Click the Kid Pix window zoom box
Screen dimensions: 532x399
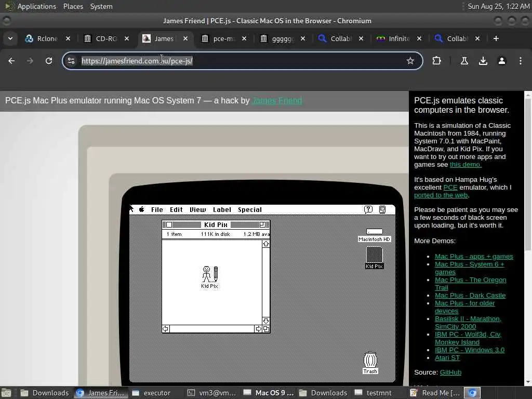coord(262,224)
